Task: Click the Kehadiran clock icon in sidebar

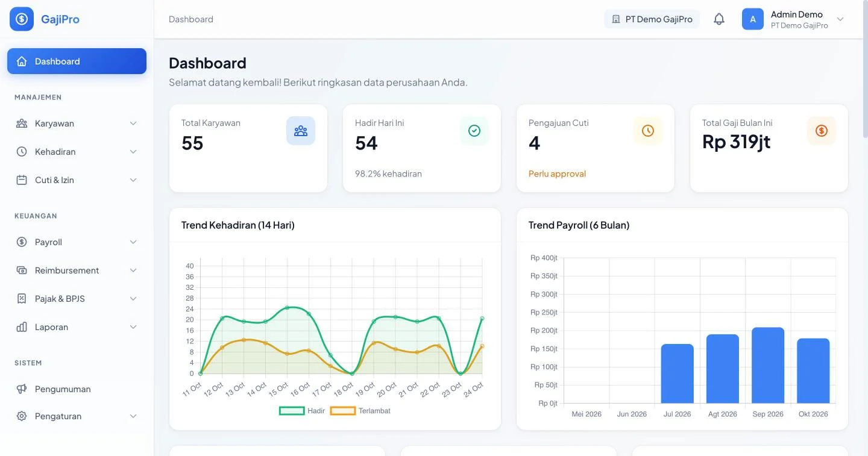Action: click(22, 152)
